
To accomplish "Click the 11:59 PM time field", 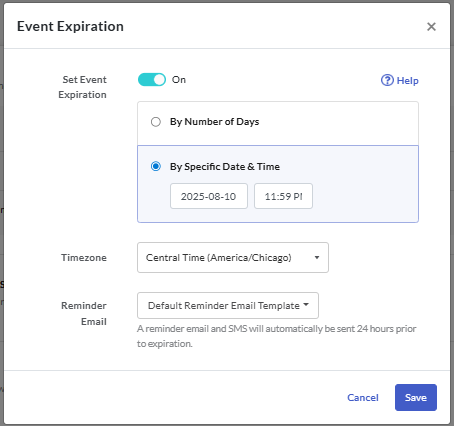I will click(x=283, y=196).
